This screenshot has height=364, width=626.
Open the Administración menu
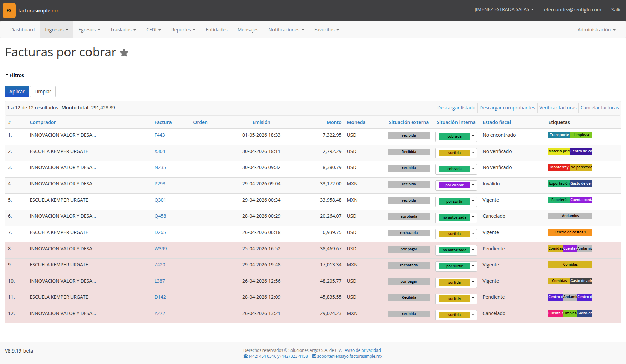click(596, 30)
